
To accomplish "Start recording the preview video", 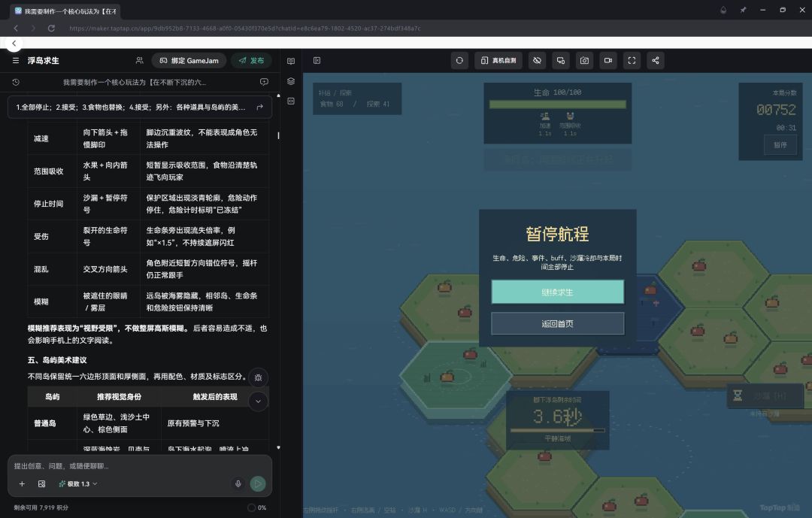I will [608, 61].
